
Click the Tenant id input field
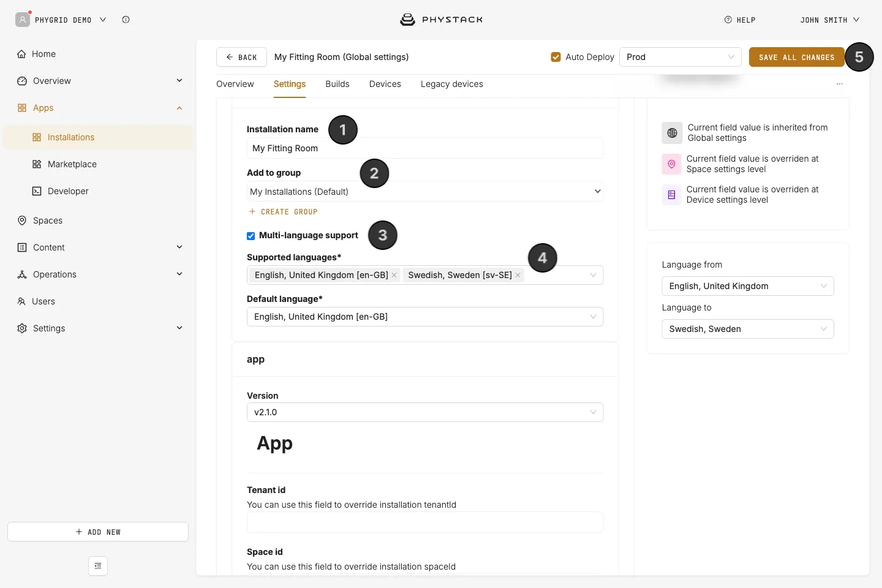point(425,522)
